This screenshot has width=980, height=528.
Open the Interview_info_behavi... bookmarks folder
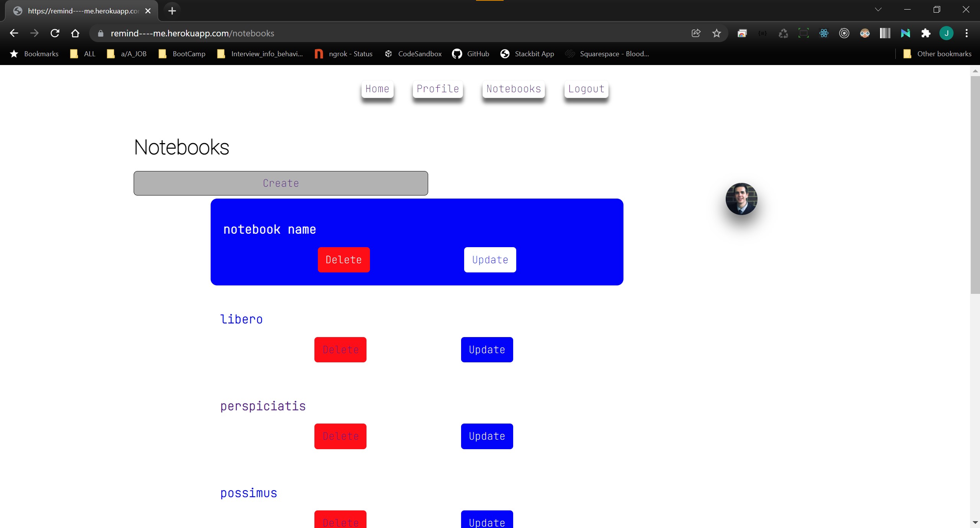(260, 54)
